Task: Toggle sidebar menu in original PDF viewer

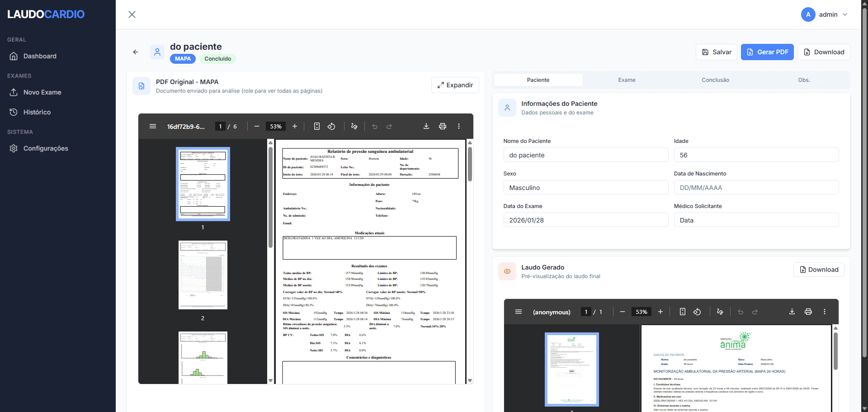Action: point(153,126)
